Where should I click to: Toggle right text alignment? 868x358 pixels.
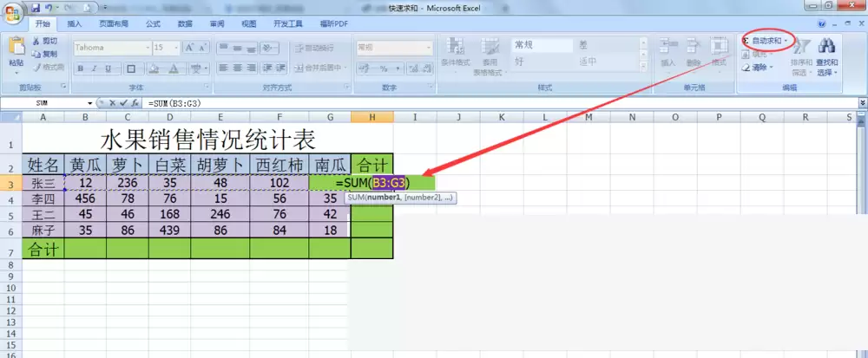tap(251, 68)
